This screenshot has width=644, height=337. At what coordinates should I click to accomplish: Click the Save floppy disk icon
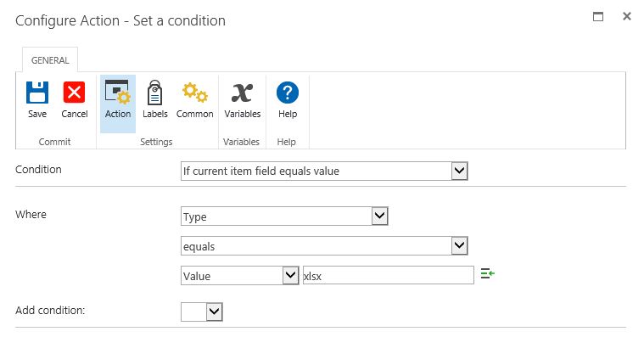[x=37, y=93]
